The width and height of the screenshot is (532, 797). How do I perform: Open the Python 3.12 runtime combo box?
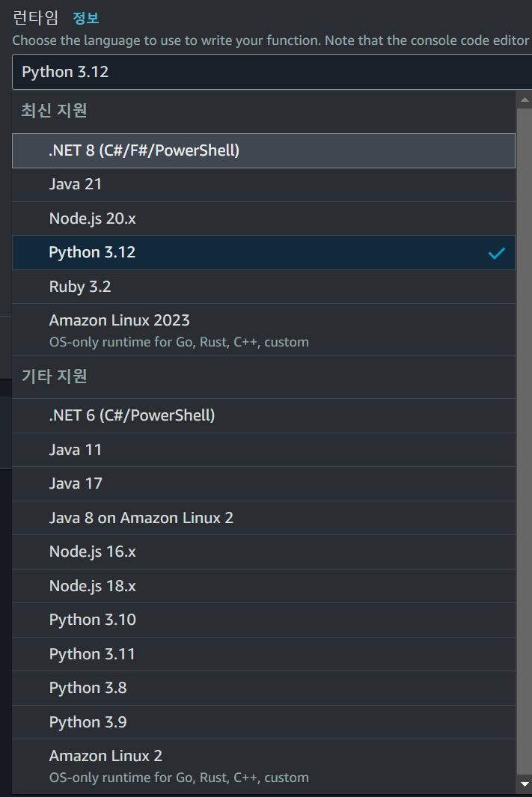pos(272,72)
